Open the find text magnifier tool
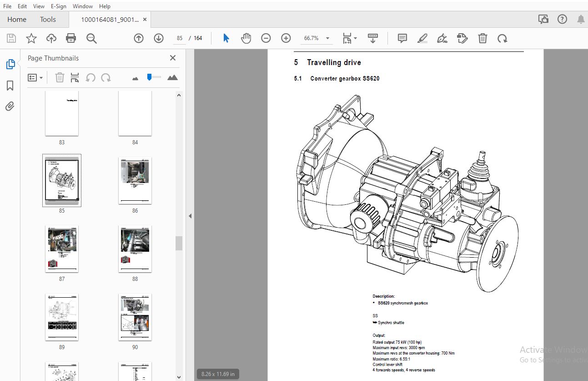Screen dimensions: 588x381 [x=91, y=38]
